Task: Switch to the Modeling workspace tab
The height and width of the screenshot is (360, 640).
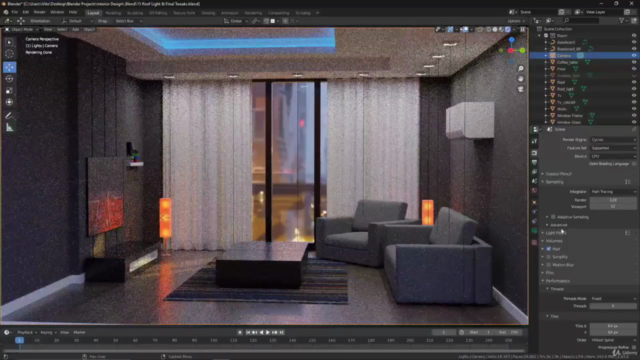Action: coord(113,13)
